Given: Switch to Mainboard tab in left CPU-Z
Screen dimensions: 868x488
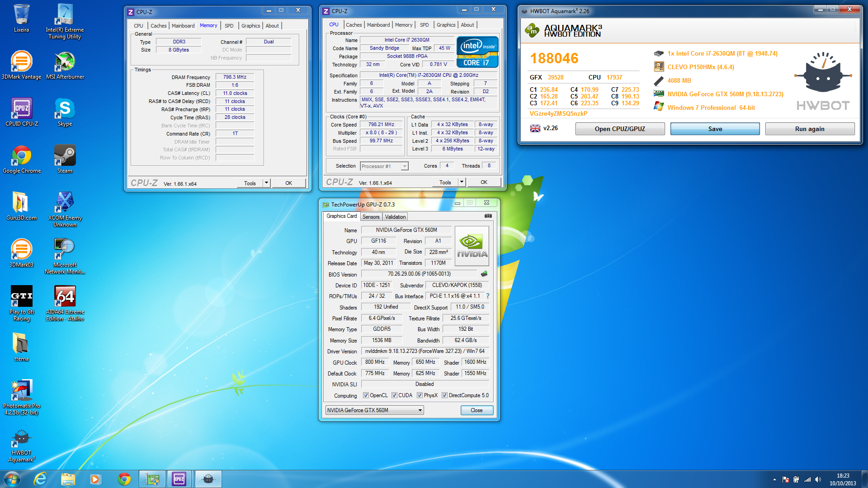Looking at the screenshot, I should tap(183, 26).
